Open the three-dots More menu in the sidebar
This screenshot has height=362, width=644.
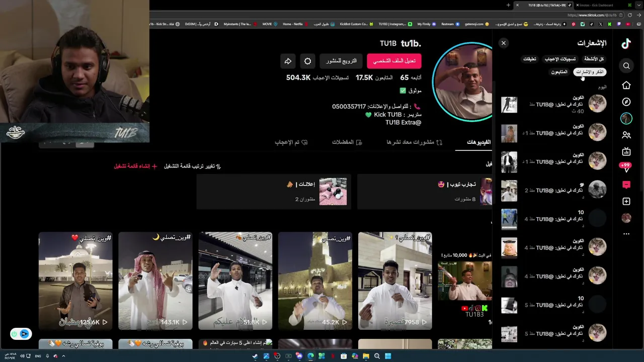click(626, 234)
